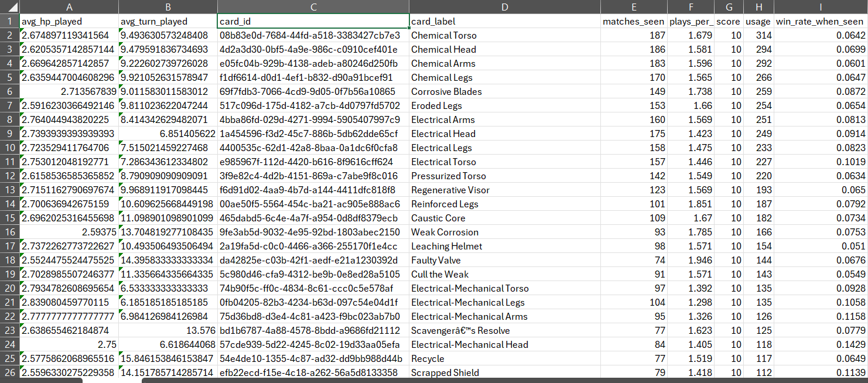
Task: Click usage value 314
Action: tap(758, 35)
